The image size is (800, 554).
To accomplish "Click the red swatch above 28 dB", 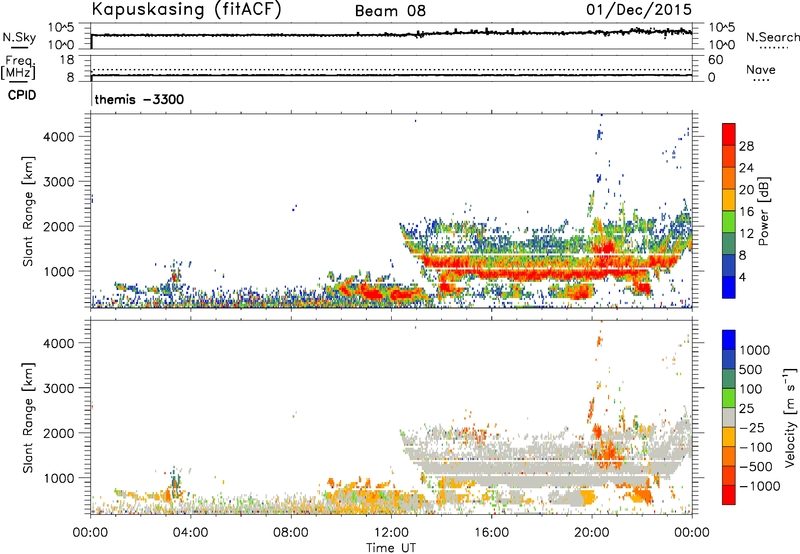I will coord(729,135).
